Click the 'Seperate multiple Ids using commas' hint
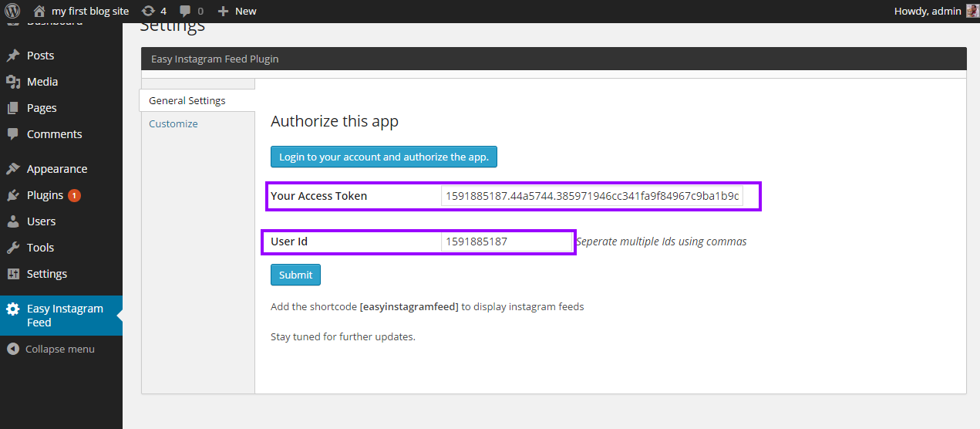Viewport: 980px width, 429px height. (x=662, y=242)
